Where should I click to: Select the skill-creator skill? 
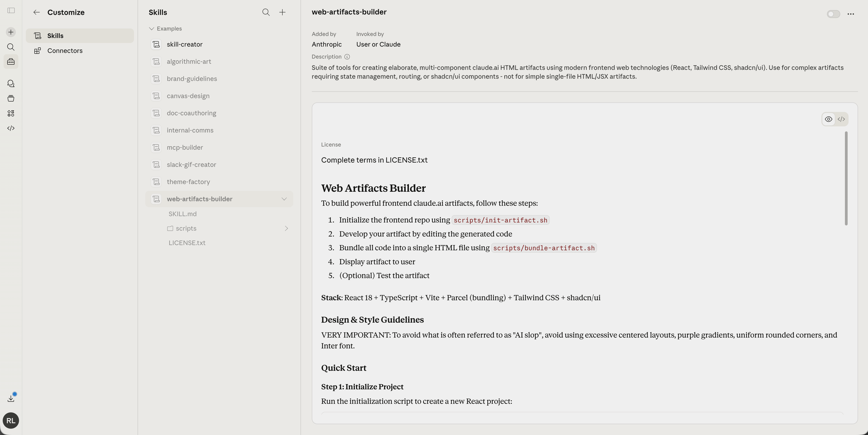(x=184, y=45)
